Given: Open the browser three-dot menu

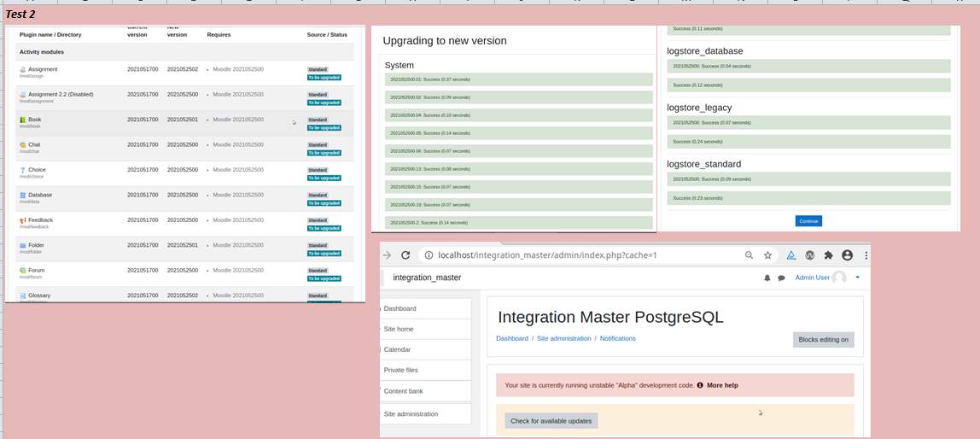Looking at the screenshot, I should point(866,255).
